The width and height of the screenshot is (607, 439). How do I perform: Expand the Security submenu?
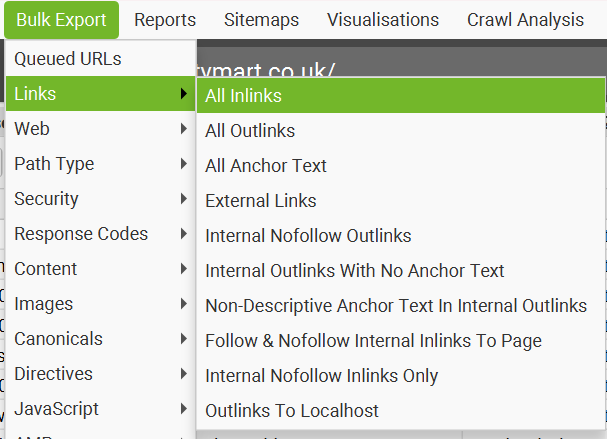tap(100, 199)
